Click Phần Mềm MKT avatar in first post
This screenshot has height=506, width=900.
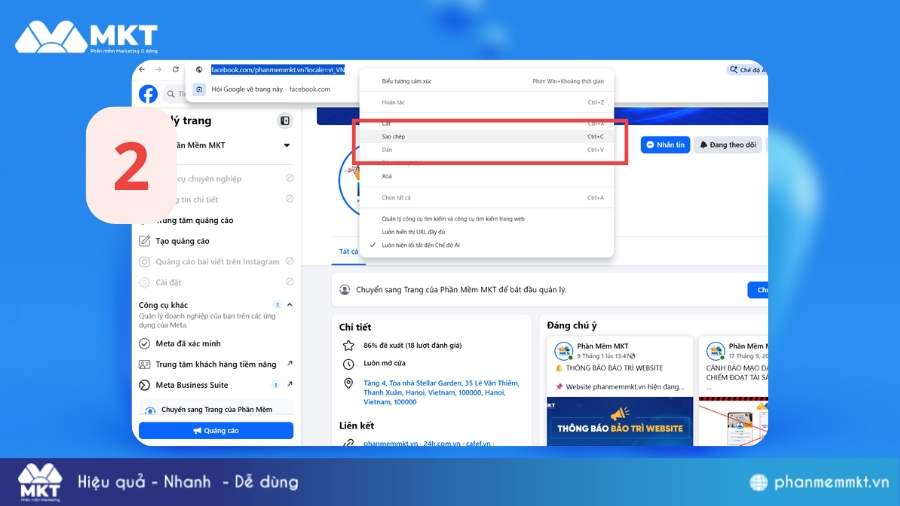click(x=564, y=351)
